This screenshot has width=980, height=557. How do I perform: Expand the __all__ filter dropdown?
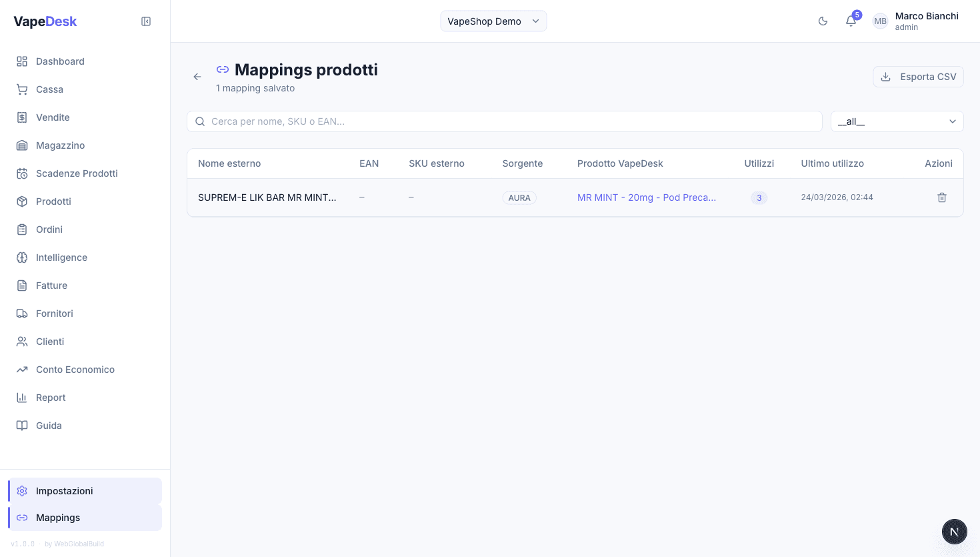(x=897, y=121)
